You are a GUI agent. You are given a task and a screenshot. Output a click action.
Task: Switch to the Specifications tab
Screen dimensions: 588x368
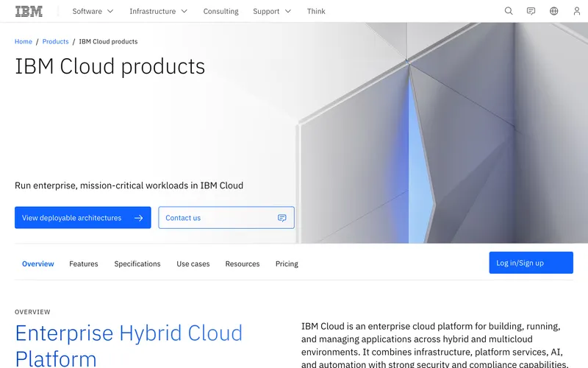point(137,263)
